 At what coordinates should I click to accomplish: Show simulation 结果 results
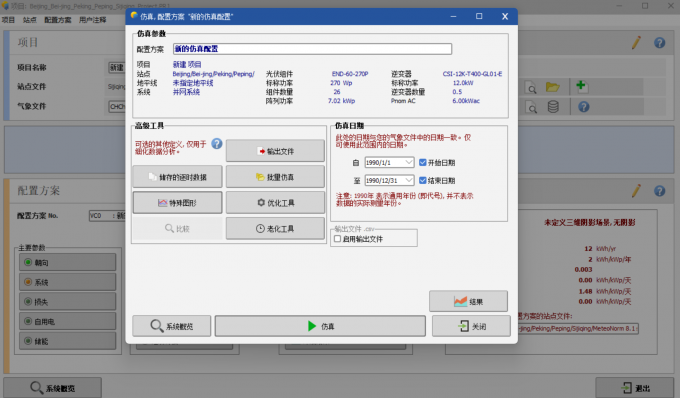[468, 301]
